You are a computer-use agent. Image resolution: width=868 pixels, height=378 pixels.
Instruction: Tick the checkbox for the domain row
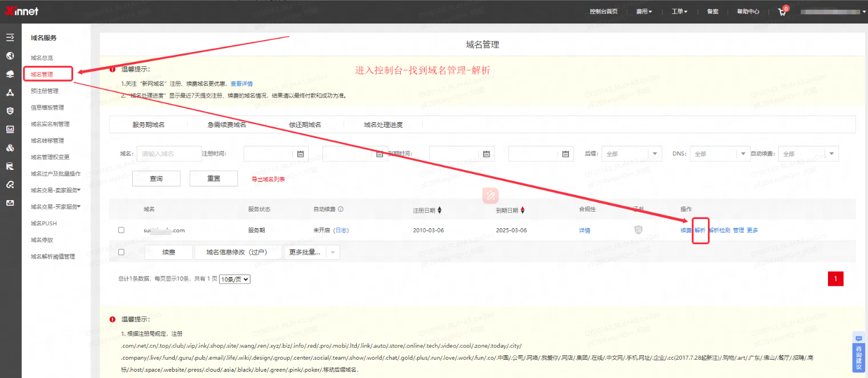[x=121, y=230]
